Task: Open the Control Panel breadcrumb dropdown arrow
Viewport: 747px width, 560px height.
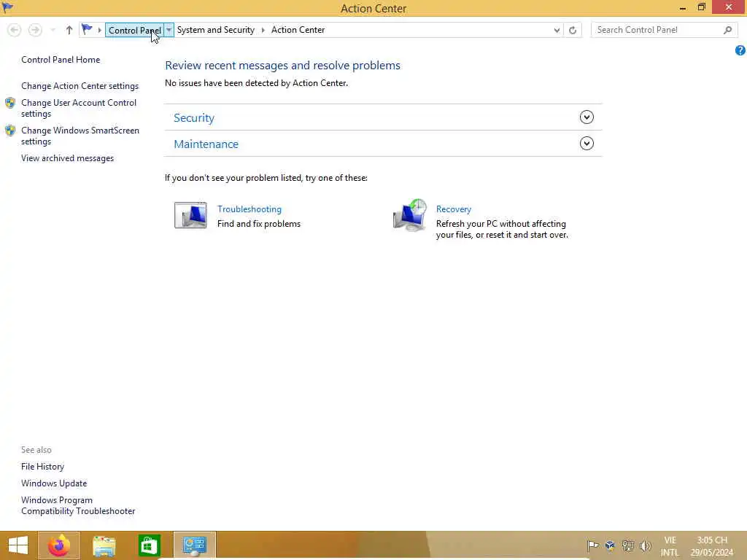Action: 169,30
